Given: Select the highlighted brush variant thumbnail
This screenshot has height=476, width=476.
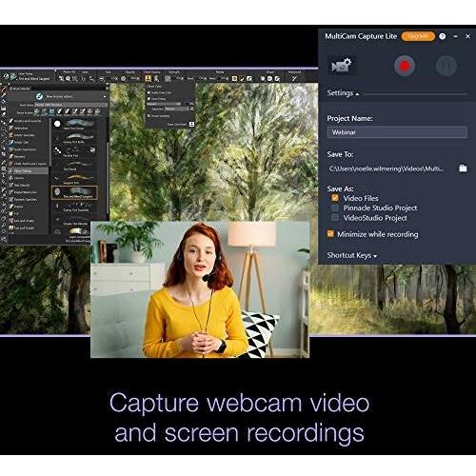Looking at the screenshot, I should point(74,192).
